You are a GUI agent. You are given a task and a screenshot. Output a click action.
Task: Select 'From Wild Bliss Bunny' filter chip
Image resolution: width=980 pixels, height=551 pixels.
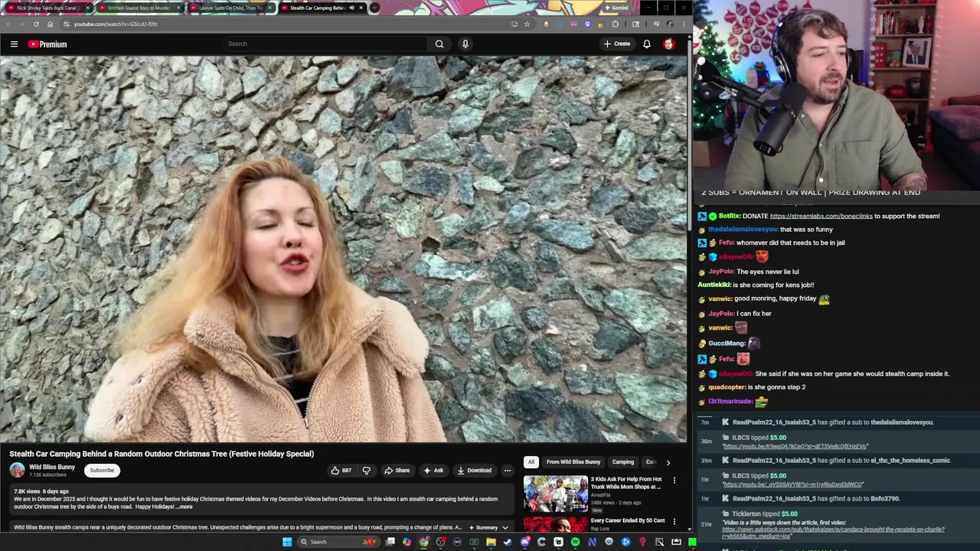tap(573, 462)
